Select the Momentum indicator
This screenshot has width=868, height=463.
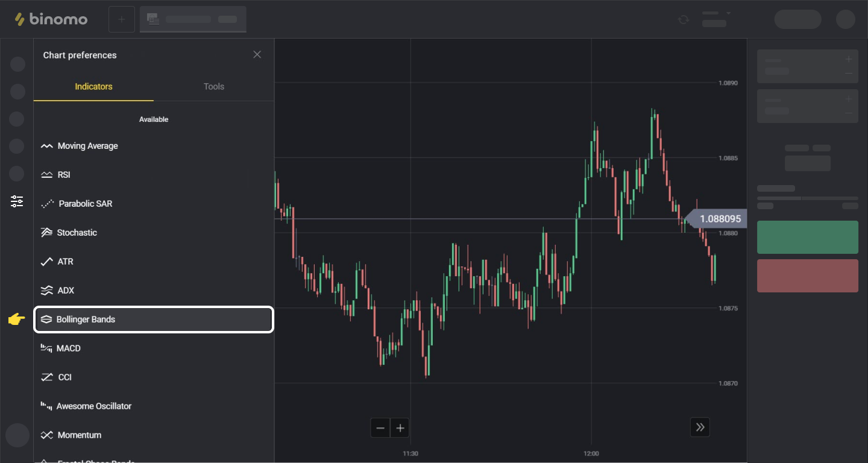click(x=154, y=435)
